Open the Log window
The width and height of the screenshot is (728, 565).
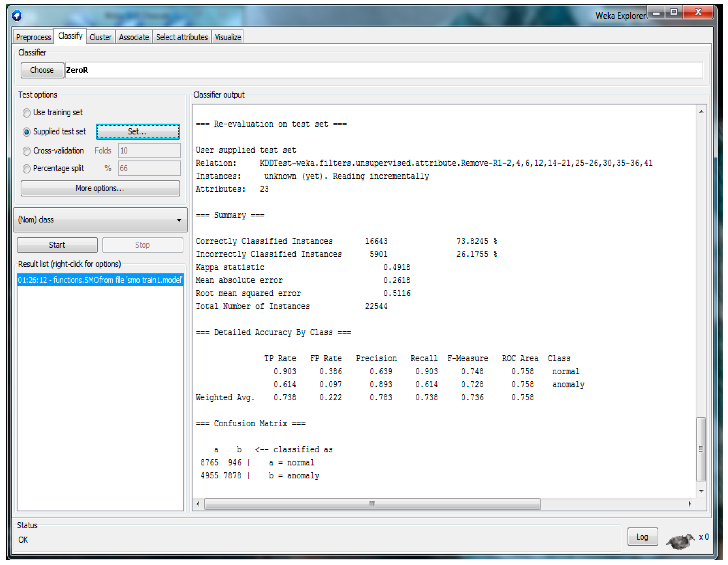click(642, 537)
